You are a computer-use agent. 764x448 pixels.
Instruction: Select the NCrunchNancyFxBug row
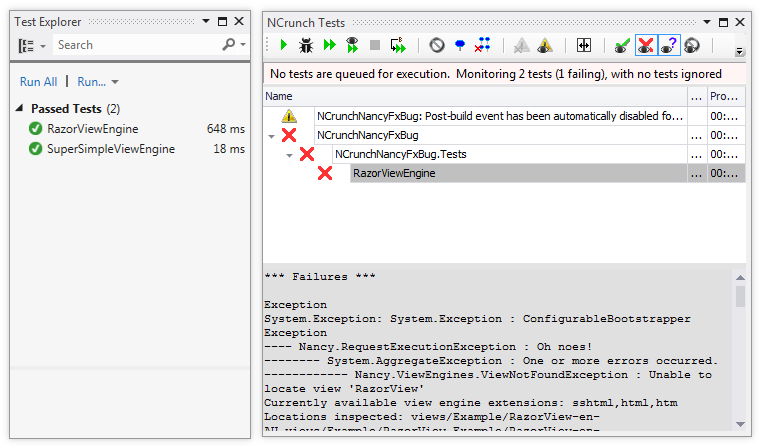click(500, 135)
